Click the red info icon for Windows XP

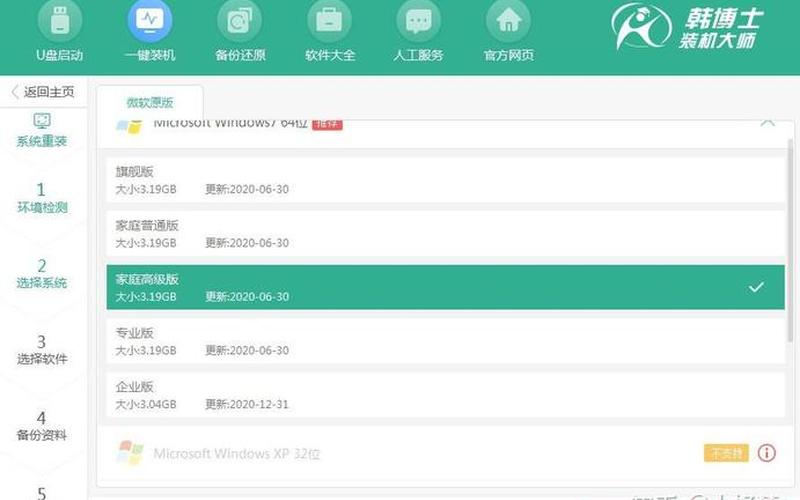pos(766,453)
